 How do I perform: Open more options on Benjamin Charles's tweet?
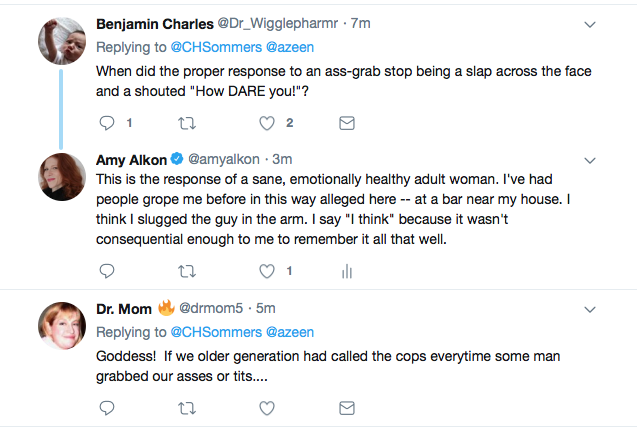[x=590, y=24]
